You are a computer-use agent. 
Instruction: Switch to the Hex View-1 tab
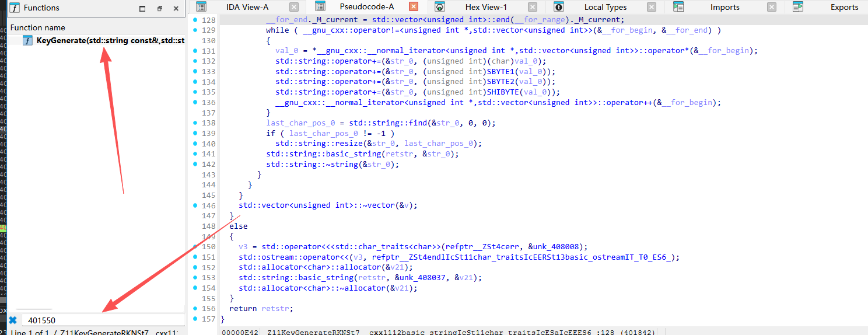point(486,7)
